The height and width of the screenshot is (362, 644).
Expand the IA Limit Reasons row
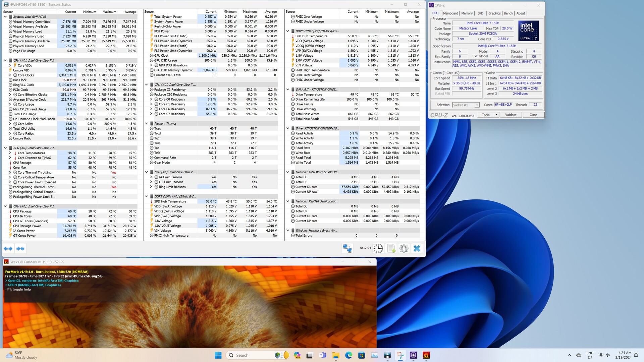click(x=151, y=177)
